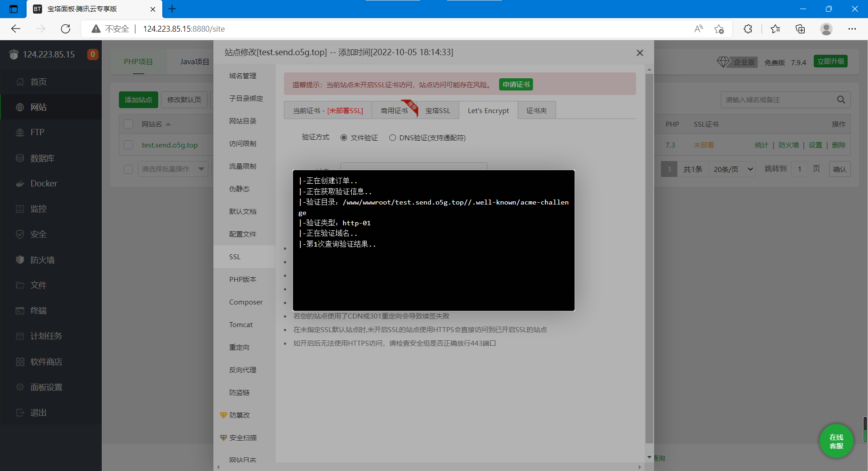Image resolution: width=868 pixels, height=471 pixels.
Task: Check the test.send.o5g.top site checkbox
Action: click(x=128, y=145)
